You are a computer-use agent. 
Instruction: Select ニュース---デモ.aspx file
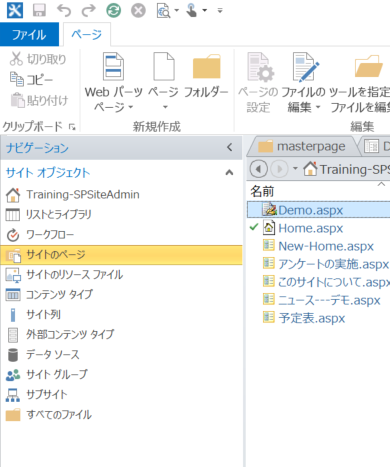point(329,300)
